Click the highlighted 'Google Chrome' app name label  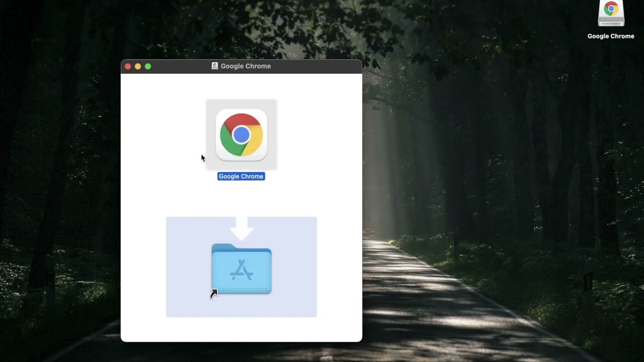pos(241,176)
